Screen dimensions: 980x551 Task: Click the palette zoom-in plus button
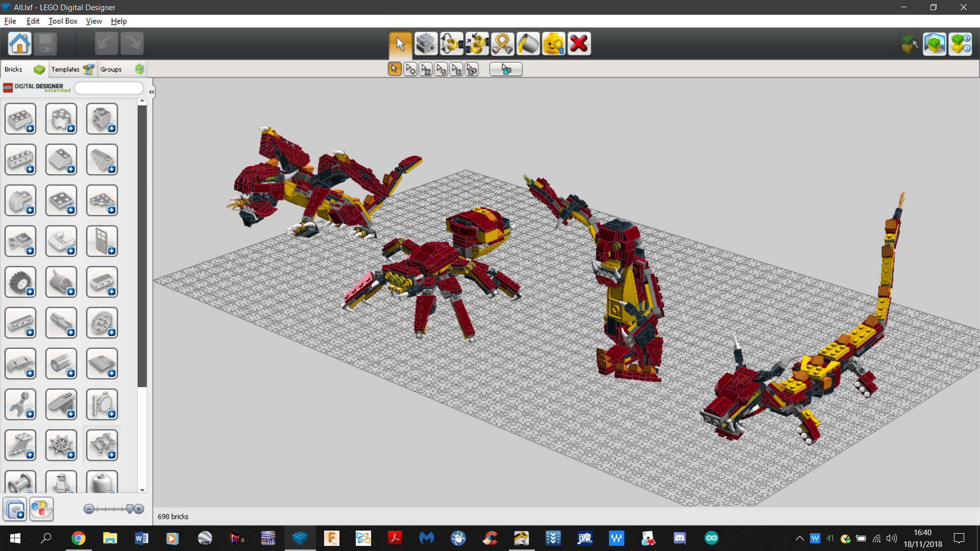(139, 509)
